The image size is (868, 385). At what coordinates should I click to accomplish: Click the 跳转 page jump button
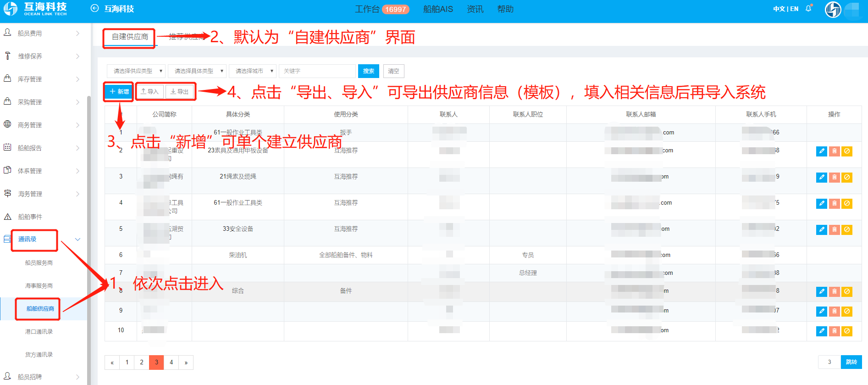click(x=851, y=362)
